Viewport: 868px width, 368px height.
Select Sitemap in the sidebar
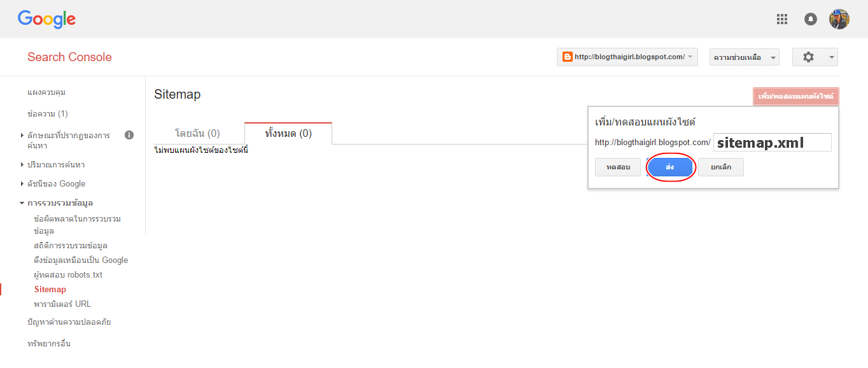(50, 290)
